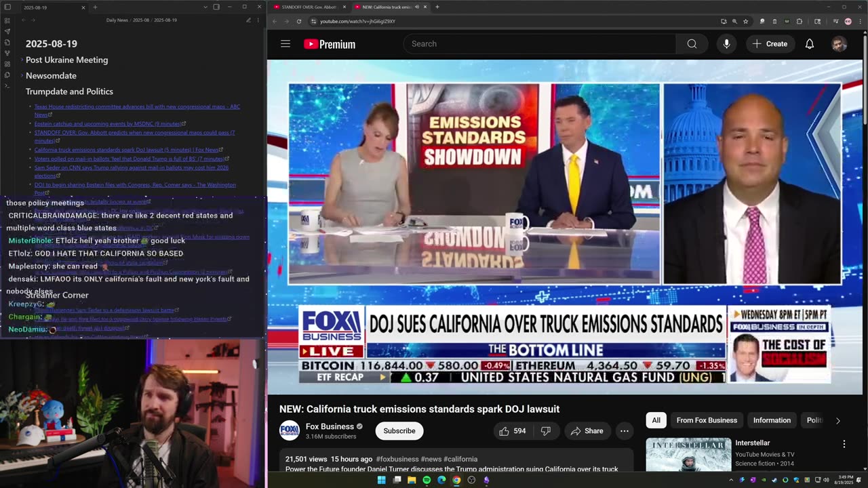Viewport: 868px width, 488px height.
Task: Open the DOJ to begin sharing Epstein files link
Action: click(x=135, y=188)
